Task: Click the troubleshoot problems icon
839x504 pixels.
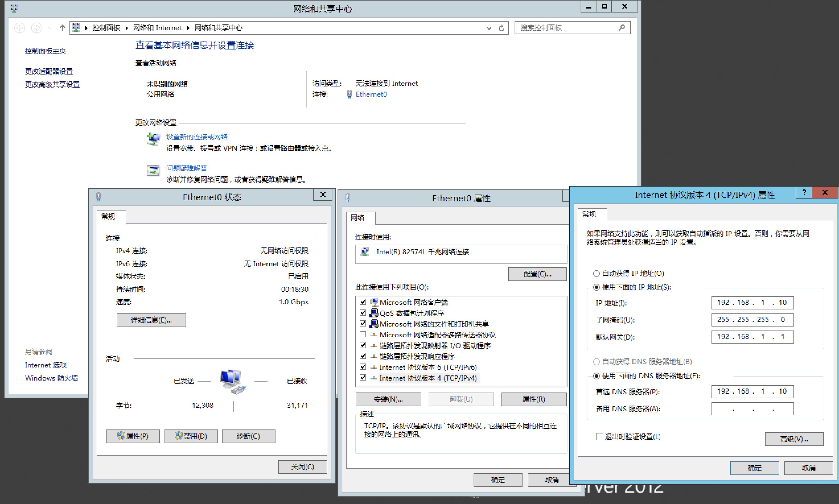Action: 153,170
